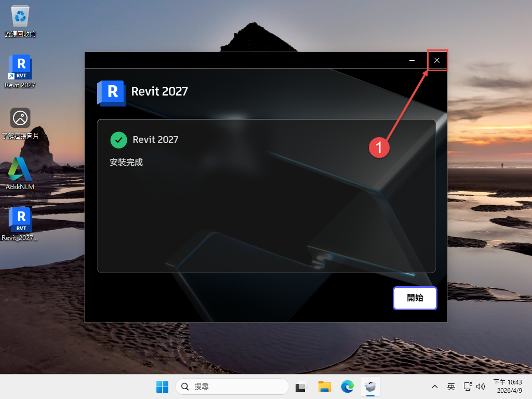Viewport: 532px width, 399px height.
Task: Select the AdskNLM desktop icon
Action: [20, 170]
